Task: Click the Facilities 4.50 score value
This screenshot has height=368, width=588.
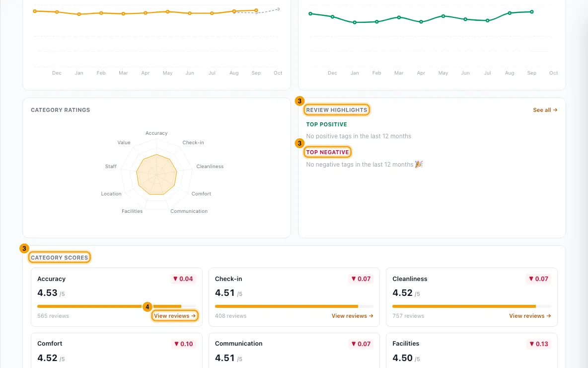Action: point(402,358)
